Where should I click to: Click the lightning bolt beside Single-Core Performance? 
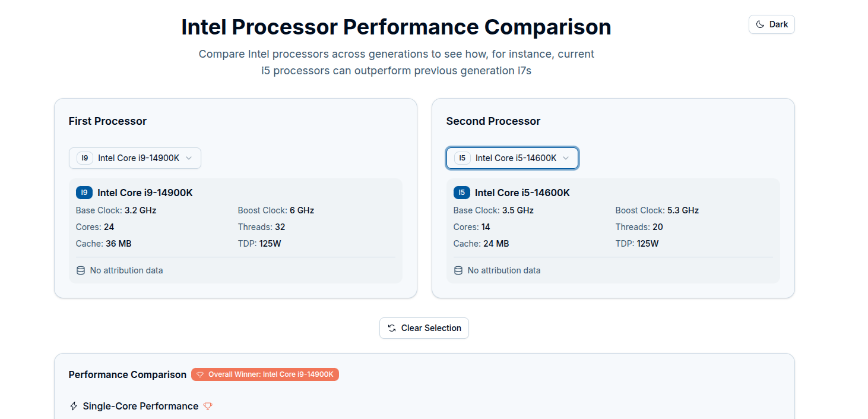pyautogui.click(x=72, y=406)
